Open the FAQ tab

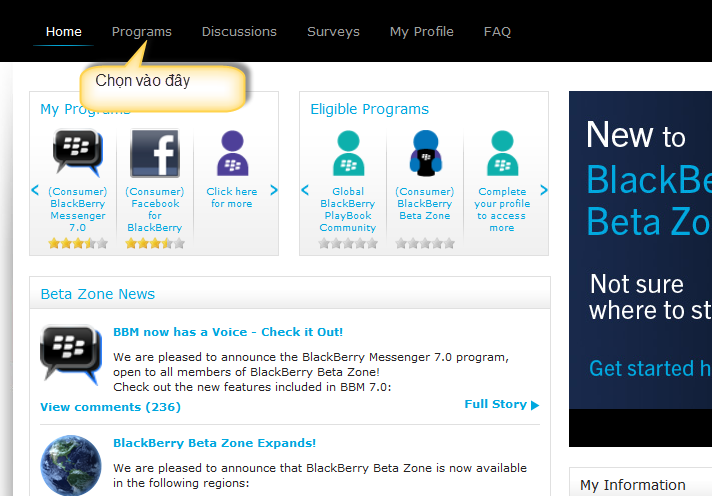click(x=498, y=31)
